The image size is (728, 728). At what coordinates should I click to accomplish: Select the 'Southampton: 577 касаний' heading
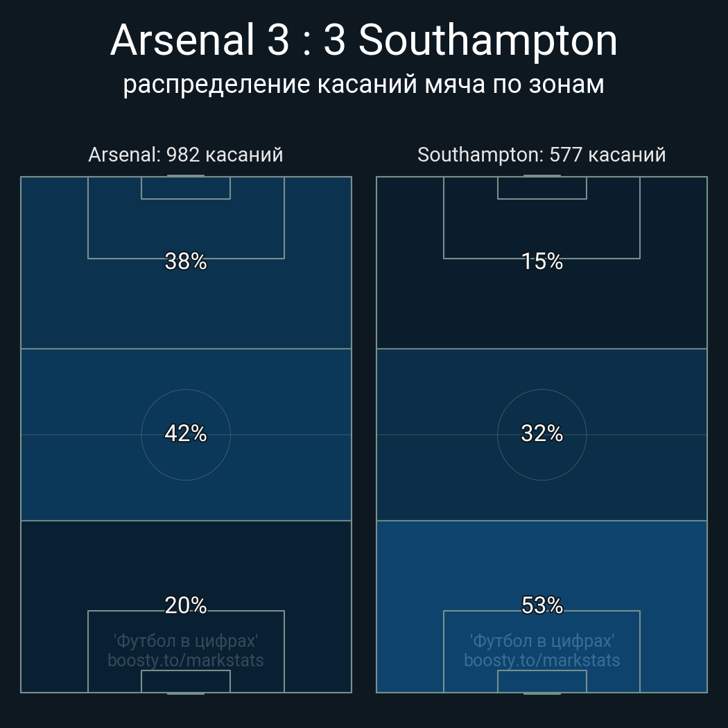[541, 155]
